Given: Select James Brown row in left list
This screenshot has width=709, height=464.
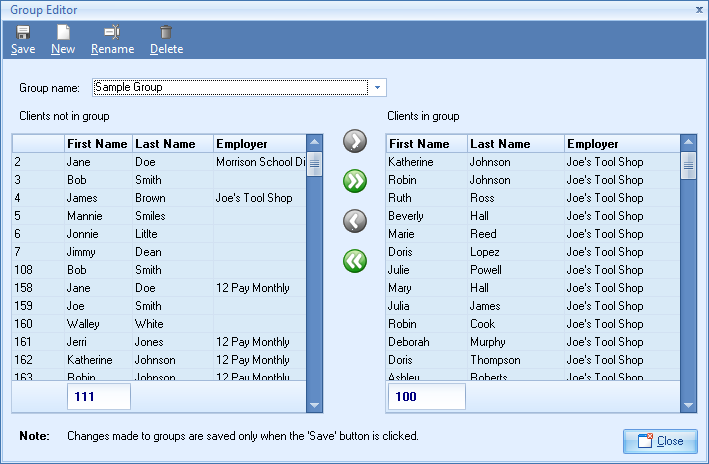Looking at the screenshot, I should pos(160,198).
